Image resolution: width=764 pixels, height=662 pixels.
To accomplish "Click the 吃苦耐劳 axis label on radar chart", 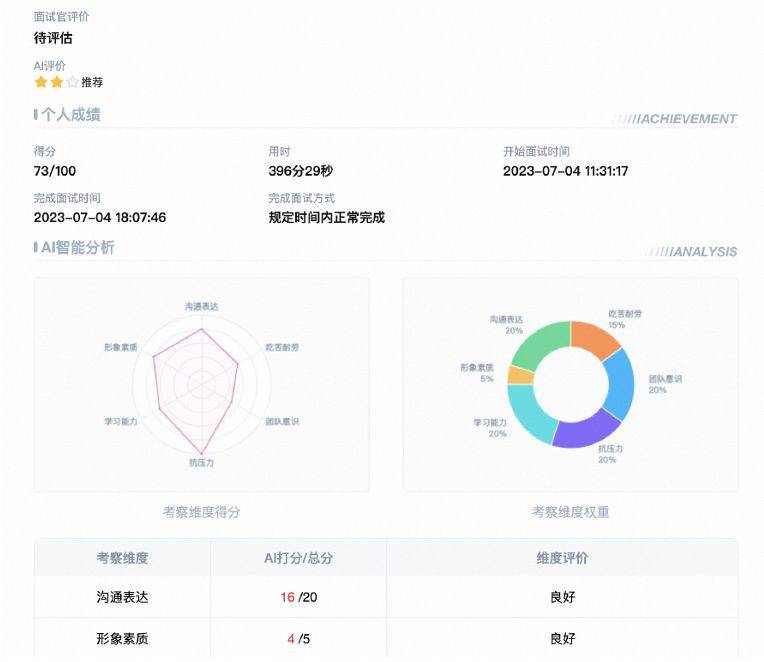I will [282, 347].
